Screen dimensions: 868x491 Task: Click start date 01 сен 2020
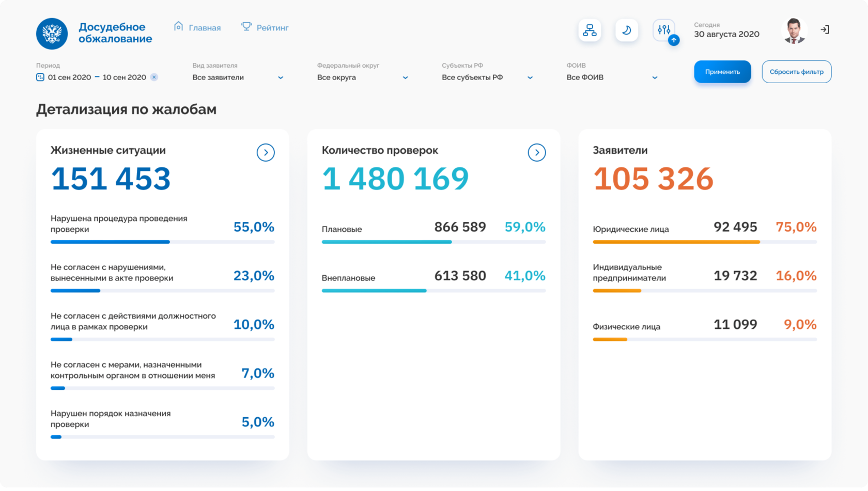69,77
